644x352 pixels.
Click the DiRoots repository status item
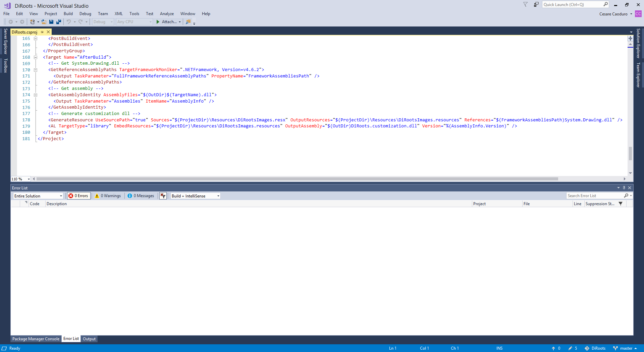595,348
